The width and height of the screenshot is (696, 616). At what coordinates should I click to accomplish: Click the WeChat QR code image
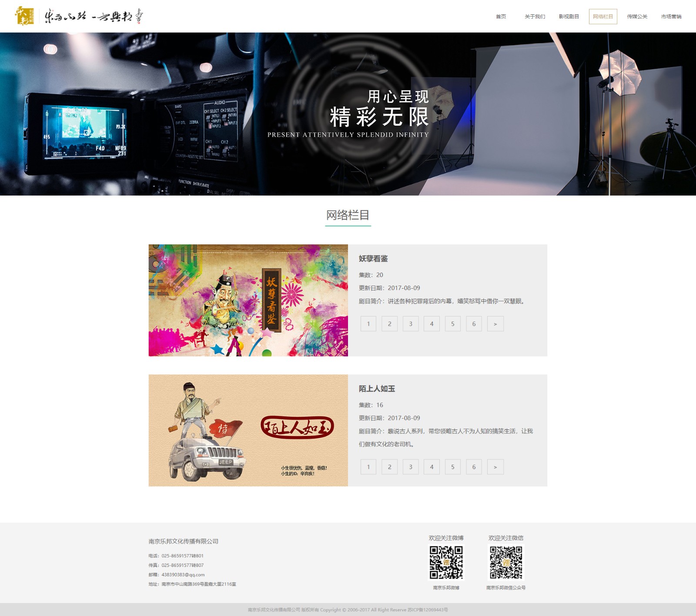tap(506, 563)
